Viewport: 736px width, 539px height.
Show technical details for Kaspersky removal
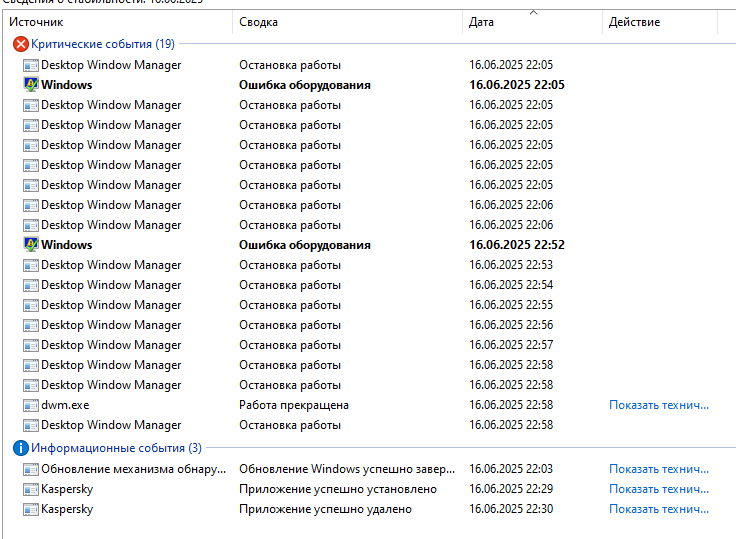(x=659, y=509)
